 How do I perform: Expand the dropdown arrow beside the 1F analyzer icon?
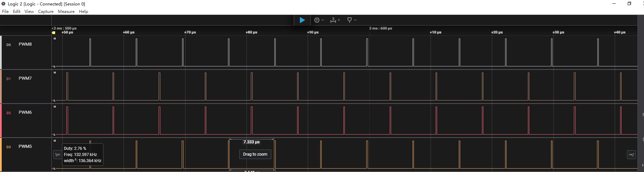323,20
